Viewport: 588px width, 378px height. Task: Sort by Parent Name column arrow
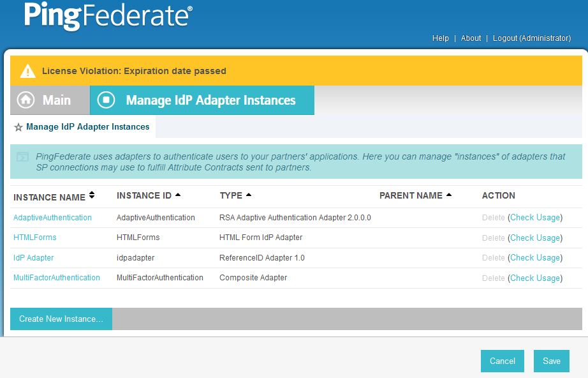(x=449, y=195)
